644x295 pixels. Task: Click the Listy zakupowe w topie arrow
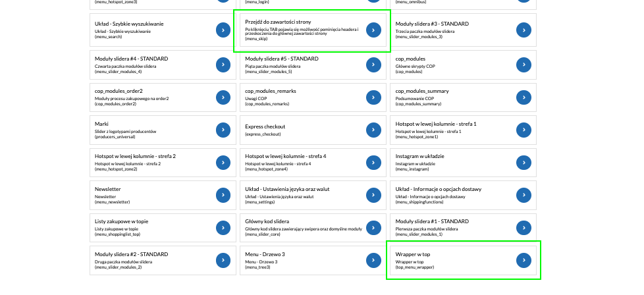coord(223,228)
